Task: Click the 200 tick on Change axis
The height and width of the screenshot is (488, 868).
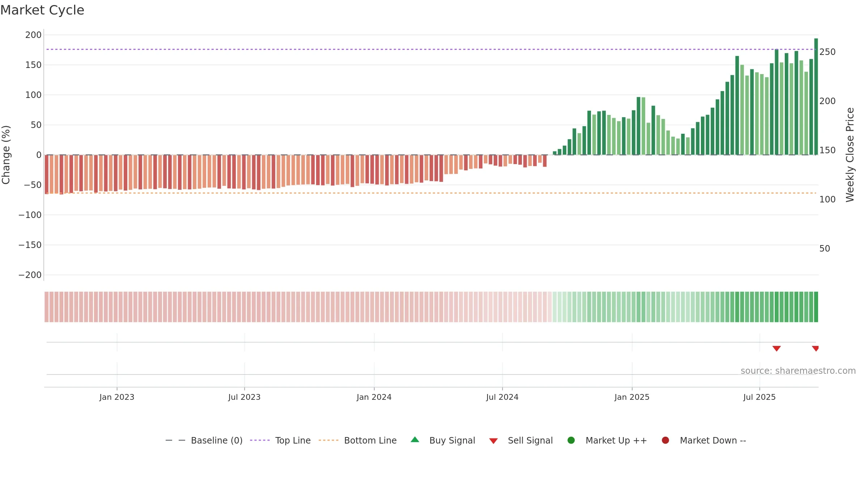Action: click(33, 35)
